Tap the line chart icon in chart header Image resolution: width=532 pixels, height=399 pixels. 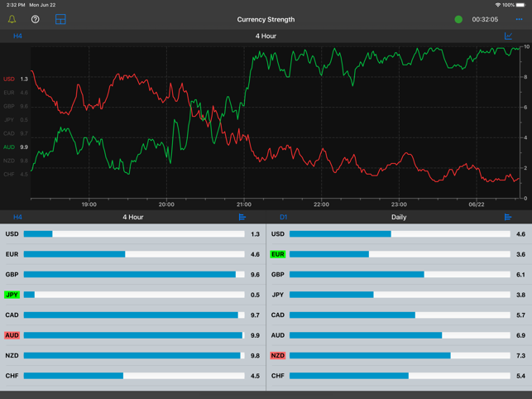pos(508,36)
